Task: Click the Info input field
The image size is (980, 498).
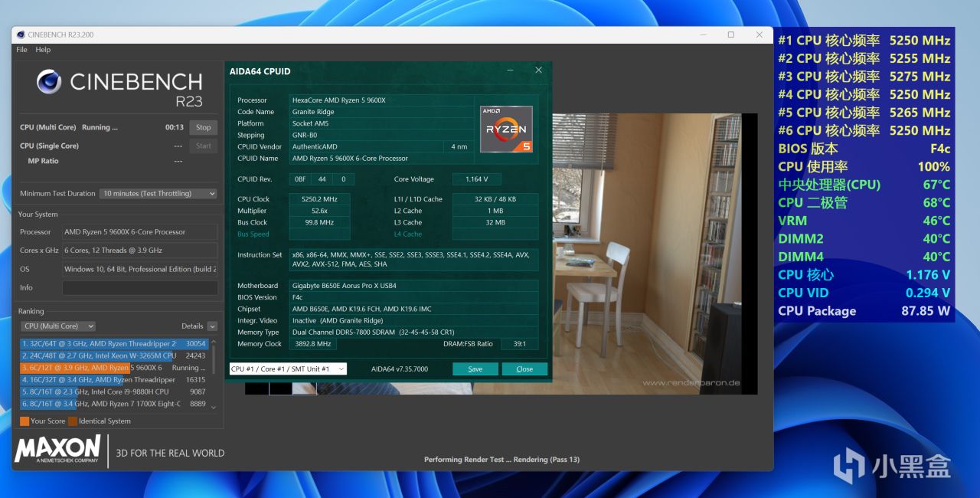Action: [x=140, y=288]
